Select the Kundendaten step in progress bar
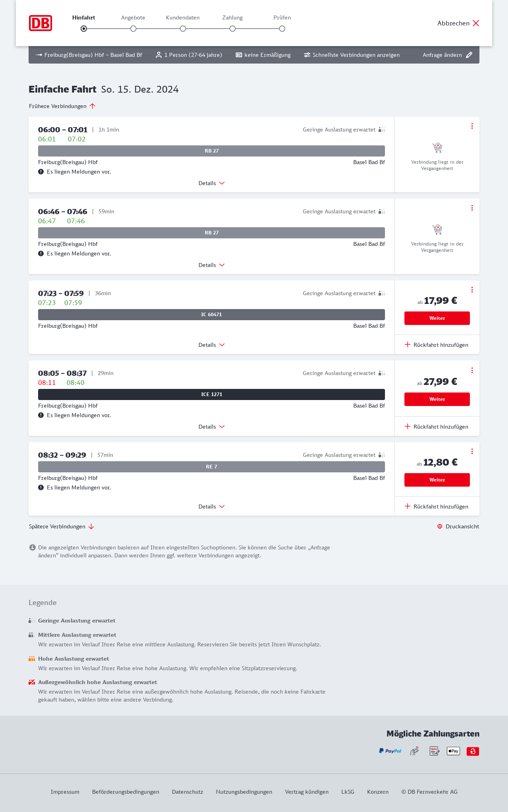The width and height of the screenshot is (508, 812). point(183,29)
